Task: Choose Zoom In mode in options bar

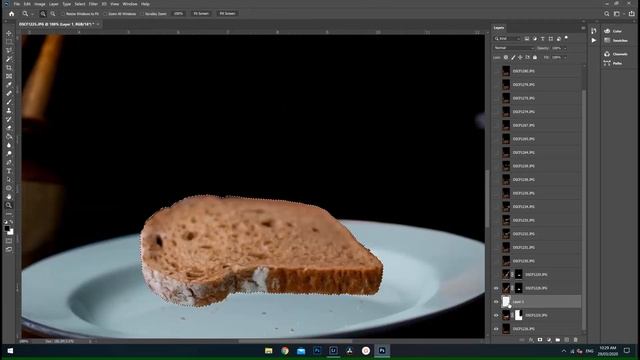Action: (x=43, y=13)
